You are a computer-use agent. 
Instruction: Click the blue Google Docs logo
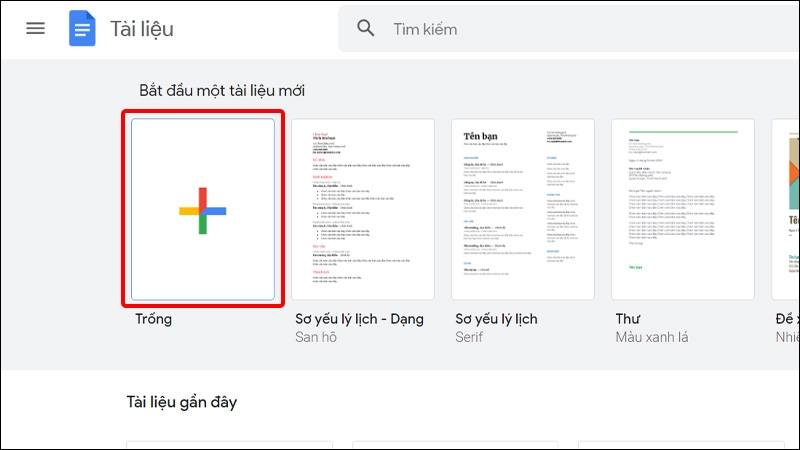[x=82, y=29]
